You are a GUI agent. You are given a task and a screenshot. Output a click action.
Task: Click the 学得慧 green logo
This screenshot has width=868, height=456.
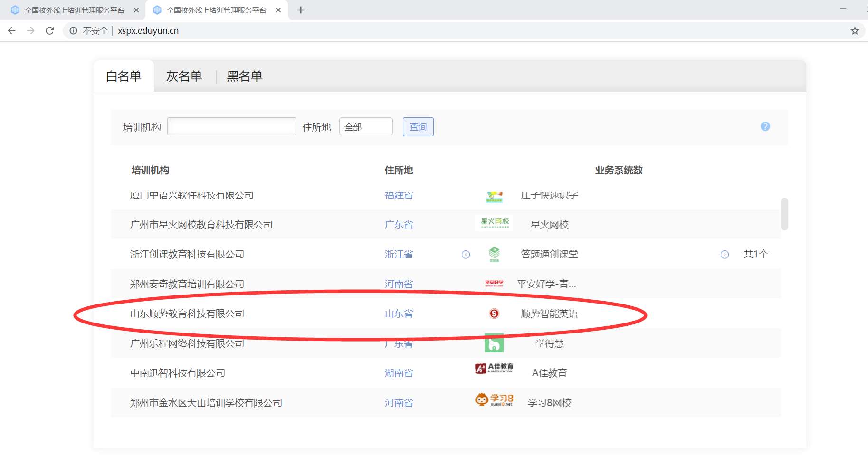pyautogui.click(x=494, y=343)
